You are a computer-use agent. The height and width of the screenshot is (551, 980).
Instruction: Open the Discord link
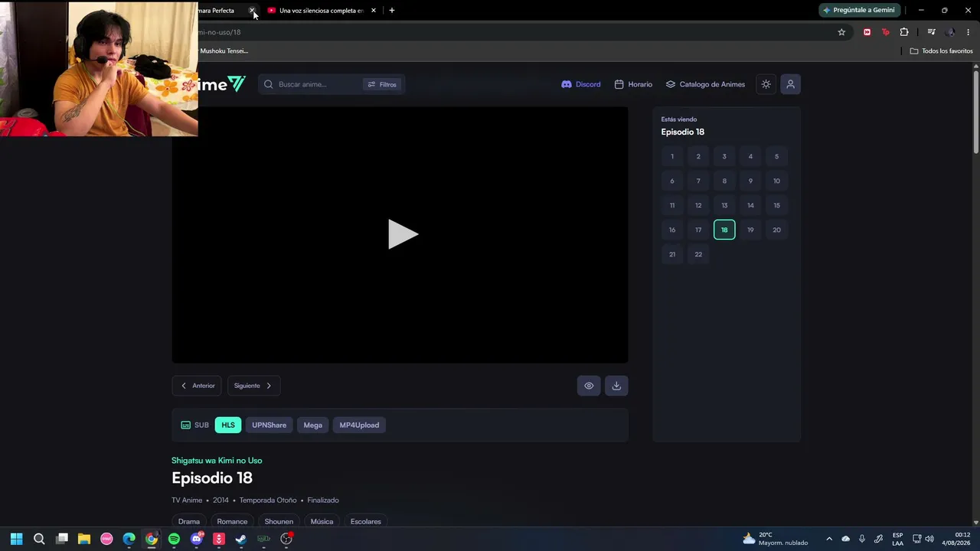point(581,84)
